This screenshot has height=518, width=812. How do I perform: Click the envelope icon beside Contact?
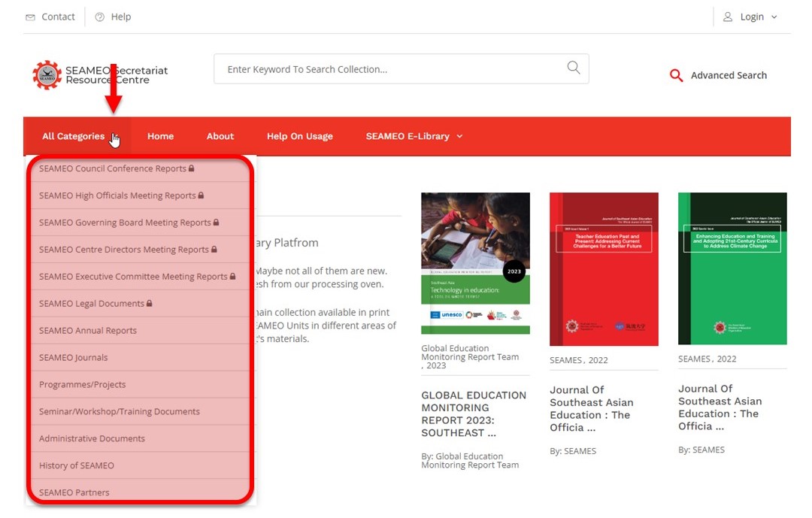pyautogui.click(x=31, y=17)
